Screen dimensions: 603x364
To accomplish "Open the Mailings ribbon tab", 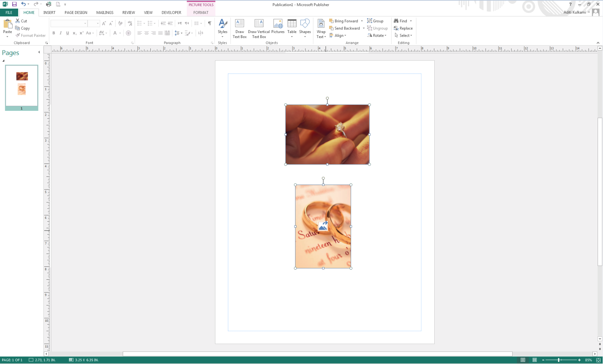I will click(104, 12).
